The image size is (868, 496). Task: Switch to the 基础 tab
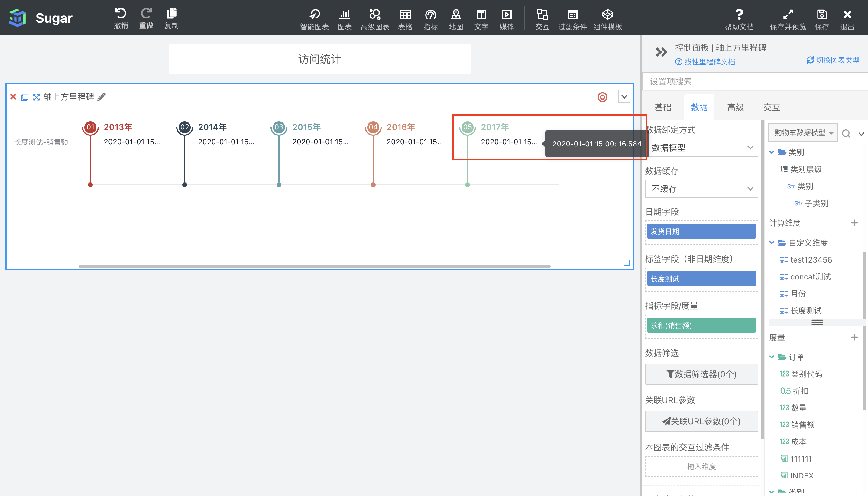pos(663,108)
